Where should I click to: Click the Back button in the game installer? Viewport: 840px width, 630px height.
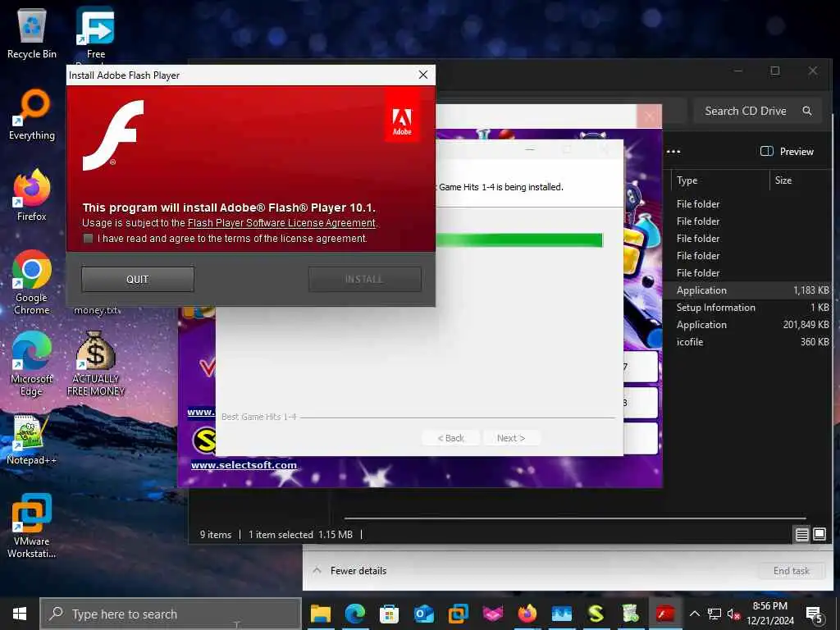450,438
